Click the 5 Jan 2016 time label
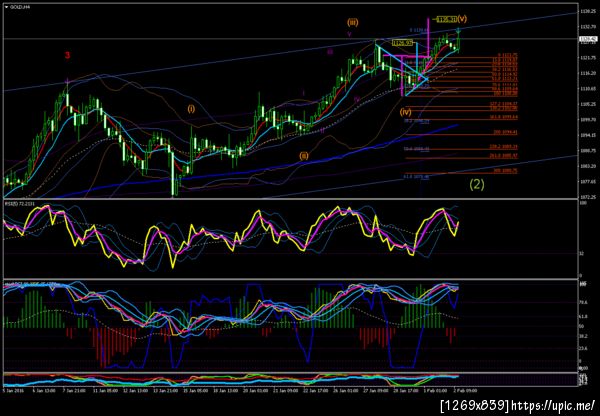 click(11, 391)
